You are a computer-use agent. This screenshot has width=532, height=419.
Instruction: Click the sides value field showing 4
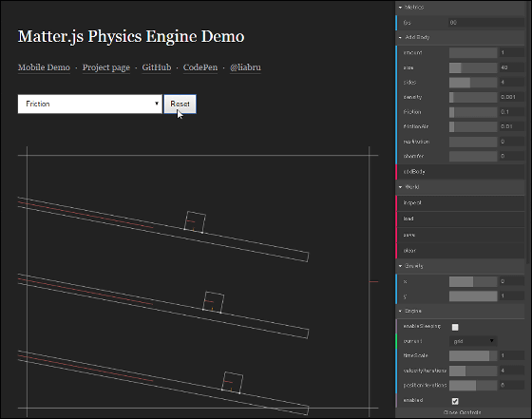coord(512,83)
